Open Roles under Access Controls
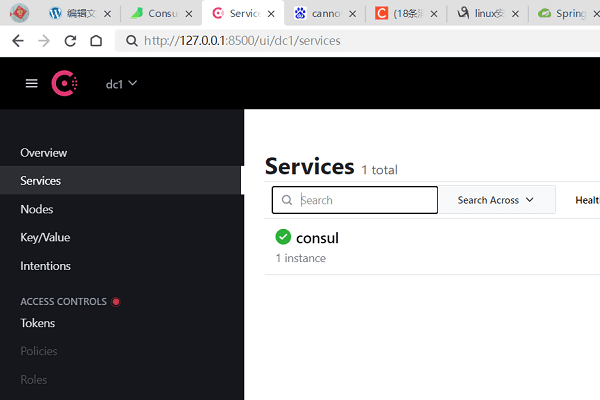Screen dimensions: 600x400 [34, 380]
